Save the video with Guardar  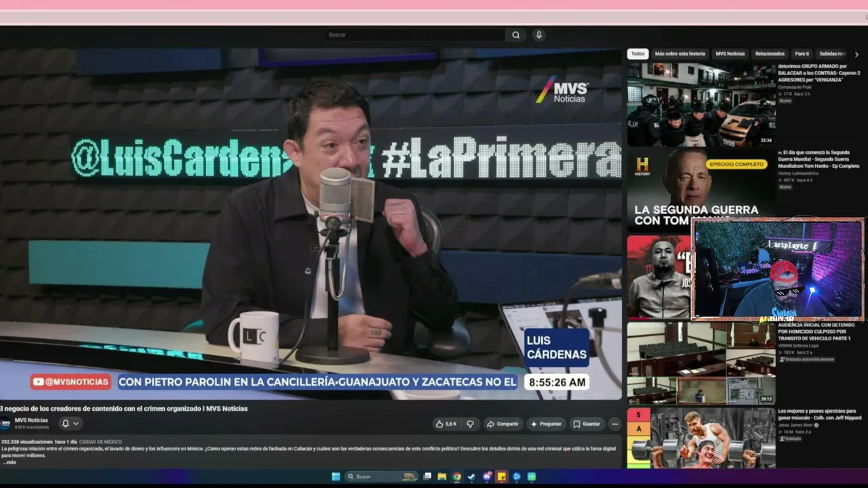pos(587,424)
